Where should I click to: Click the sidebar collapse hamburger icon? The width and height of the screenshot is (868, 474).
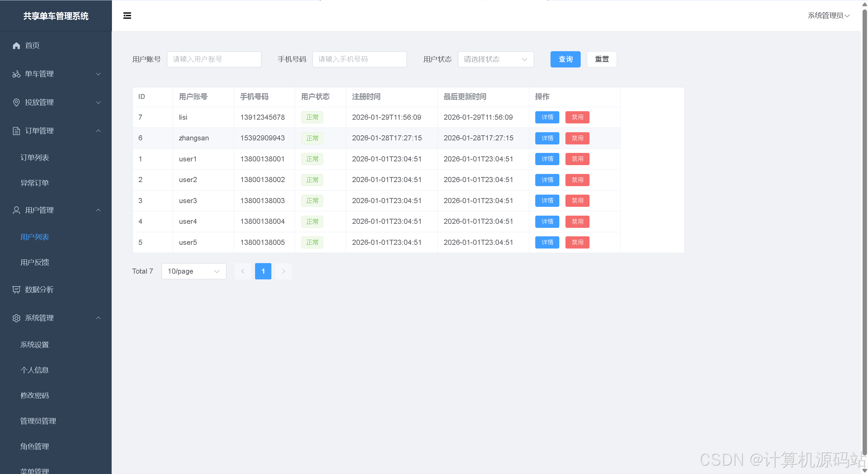point(127,16)
